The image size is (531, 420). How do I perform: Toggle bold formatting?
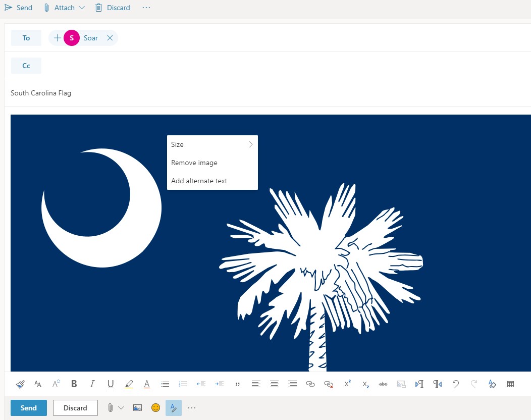tap(74, 384)
